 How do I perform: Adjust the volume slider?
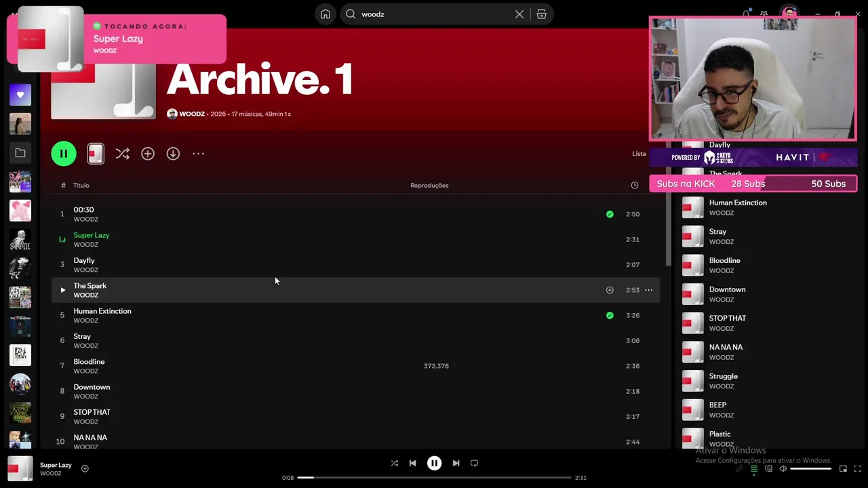tap(811, 469)
